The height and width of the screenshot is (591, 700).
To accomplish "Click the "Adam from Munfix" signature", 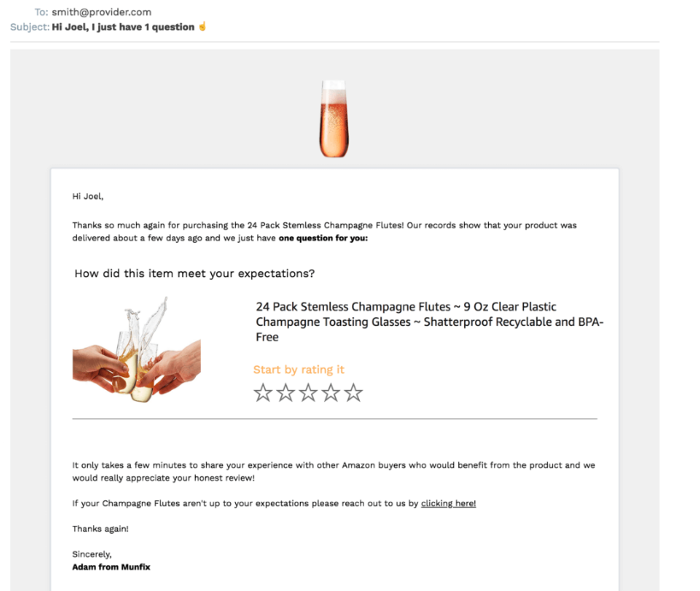I will point(111,566).
